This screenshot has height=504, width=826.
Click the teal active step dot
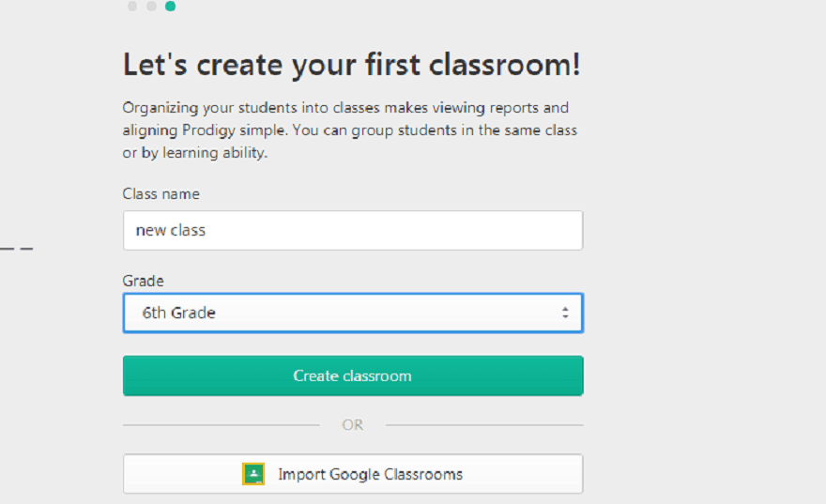tap(170, 7)
